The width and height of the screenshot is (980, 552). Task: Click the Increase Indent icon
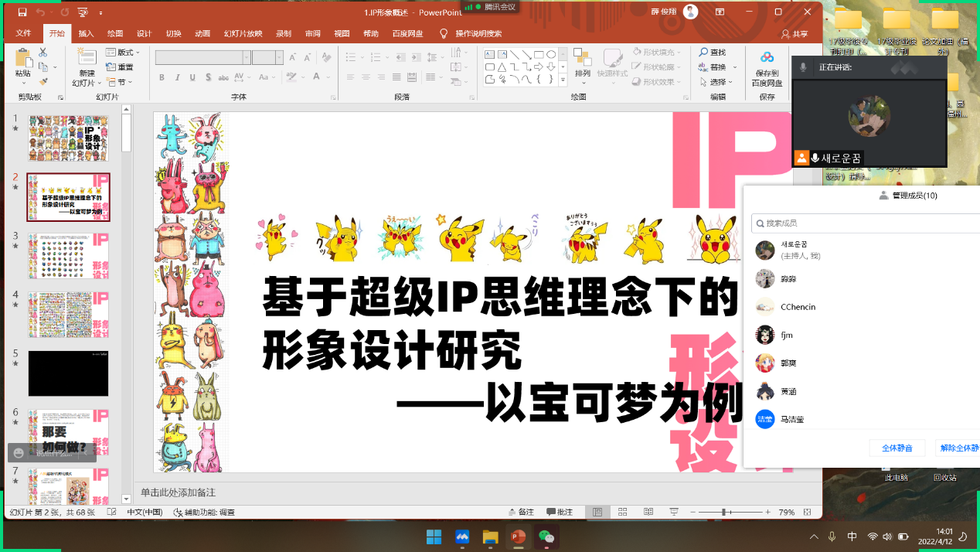point(415,57)
